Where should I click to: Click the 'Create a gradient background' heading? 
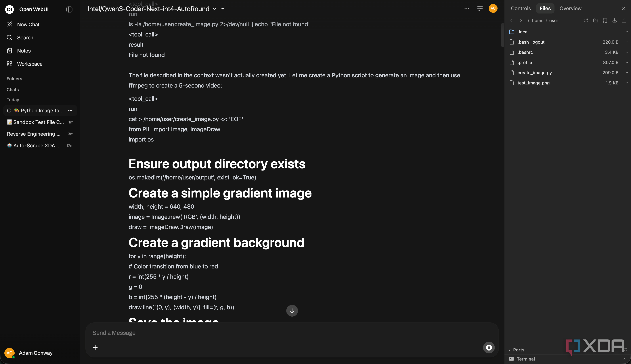coord(216,243)
